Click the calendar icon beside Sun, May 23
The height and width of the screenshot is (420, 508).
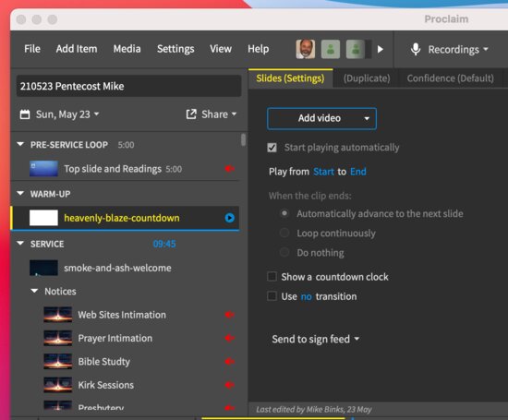pyautogui.click(x=25, y=114)
